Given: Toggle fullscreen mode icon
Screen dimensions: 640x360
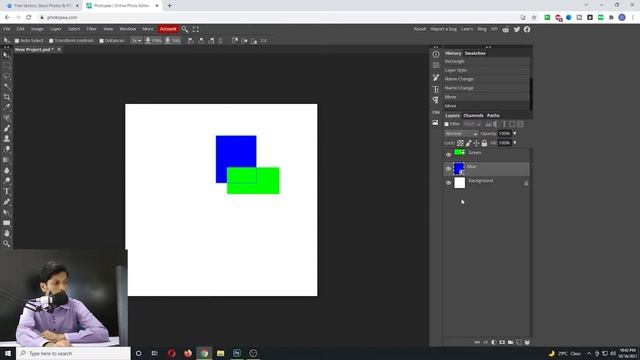Looking at the screenshot, I should click(x=196, y=29).
